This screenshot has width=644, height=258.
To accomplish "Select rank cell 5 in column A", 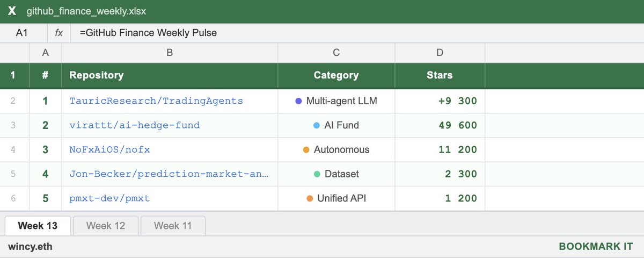I will pos(46,198).
